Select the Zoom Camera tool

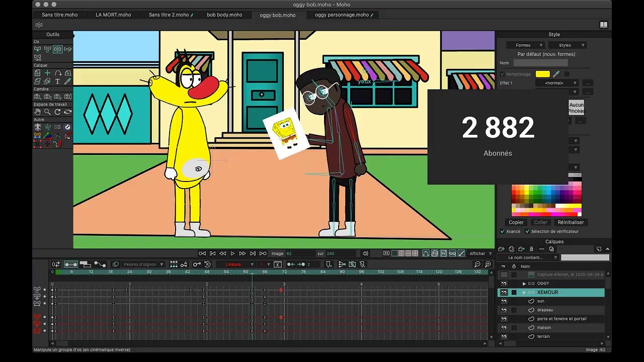point(47,97)
